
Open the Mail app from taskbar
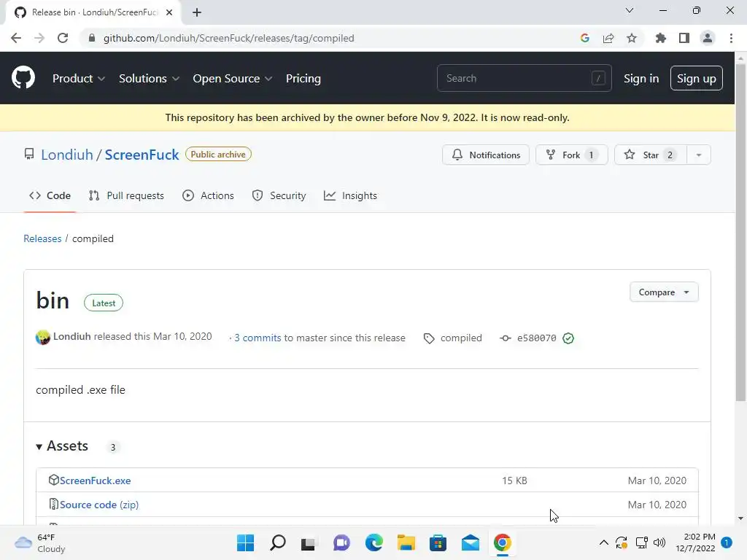tap(471, 542)
